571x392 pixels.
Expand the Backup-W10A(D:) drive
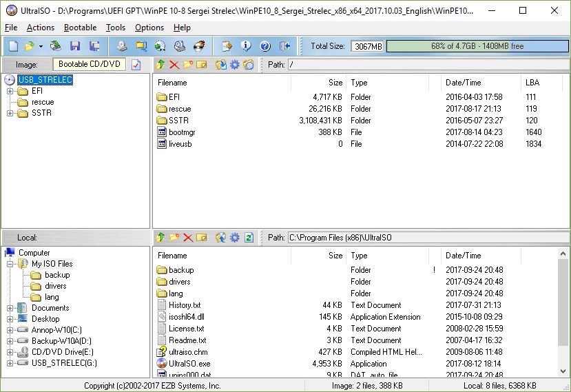10,341
